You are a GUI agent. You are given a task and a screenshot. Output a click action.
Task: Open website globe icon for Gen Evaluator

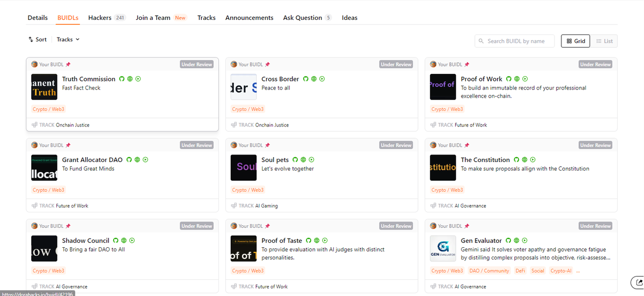click(x=516, y=241)
